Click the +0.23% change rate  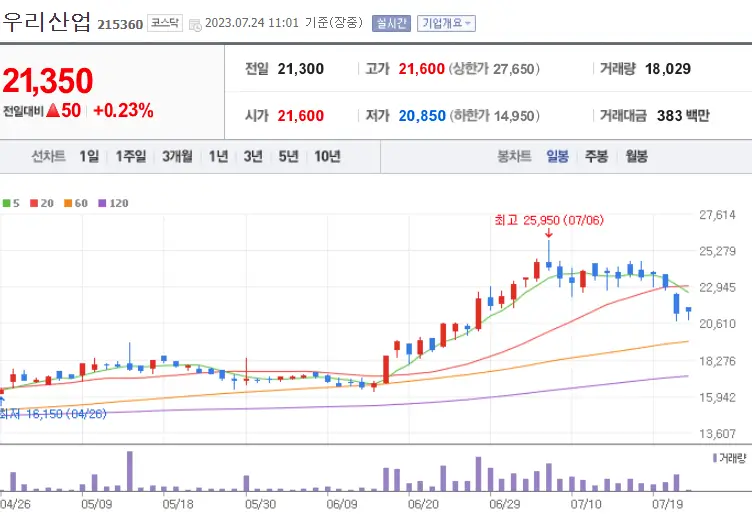pyautogui.click(x=123, y=110)
